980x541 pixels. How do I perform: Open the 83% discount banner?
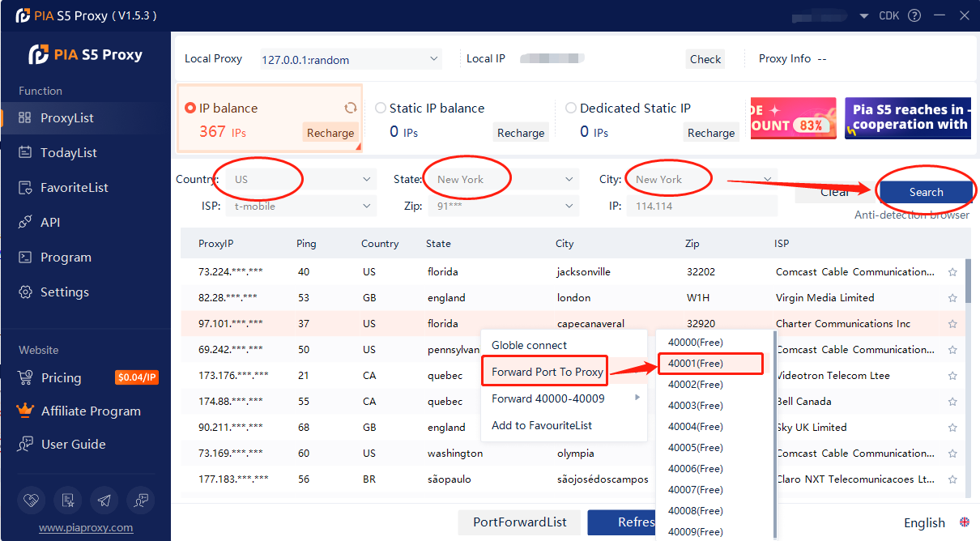(x=794, y=119)
